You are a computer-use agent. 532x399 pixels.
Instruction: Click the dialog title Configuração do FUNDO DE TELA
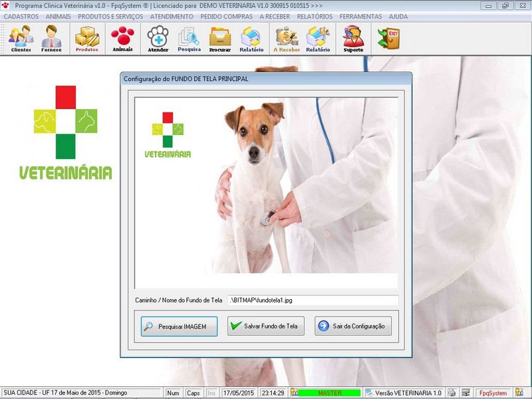pyautogui.click(x=186, y=78)
